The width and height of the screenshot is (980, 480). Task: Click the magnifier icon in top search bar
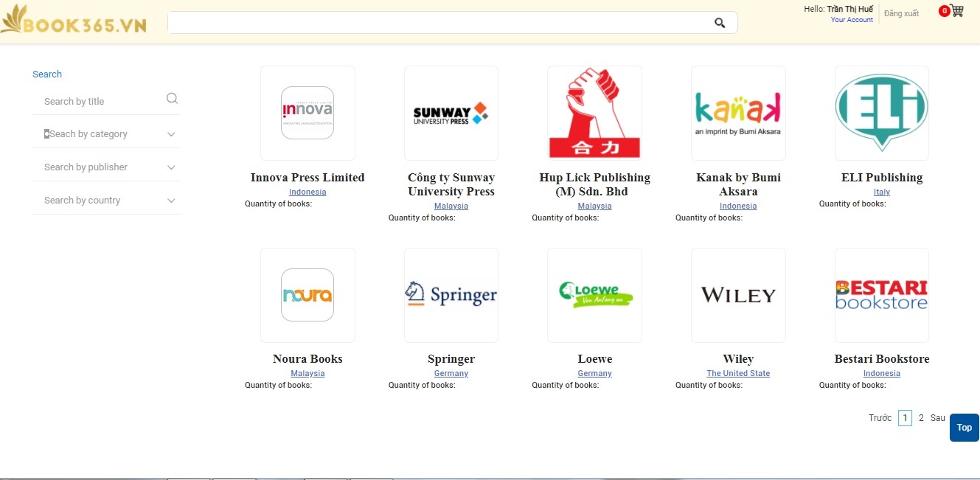pos(720,23)
